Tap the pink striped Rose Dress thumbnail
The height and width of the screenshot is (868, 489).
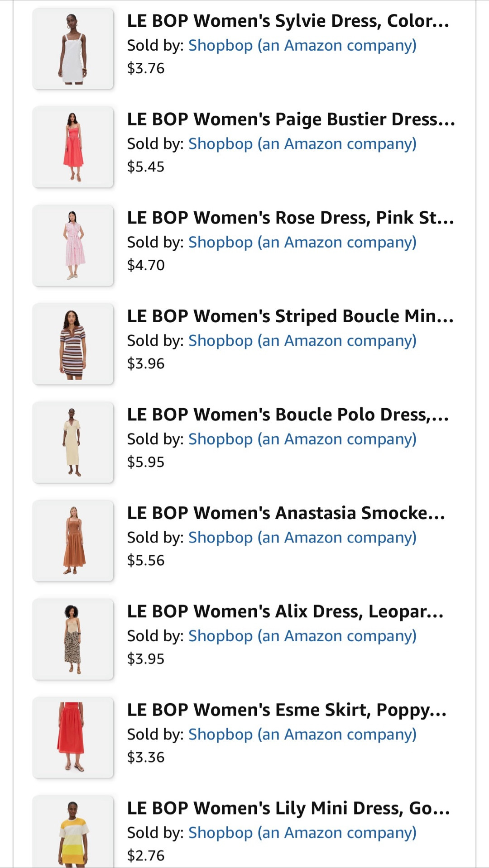[73, 245]
